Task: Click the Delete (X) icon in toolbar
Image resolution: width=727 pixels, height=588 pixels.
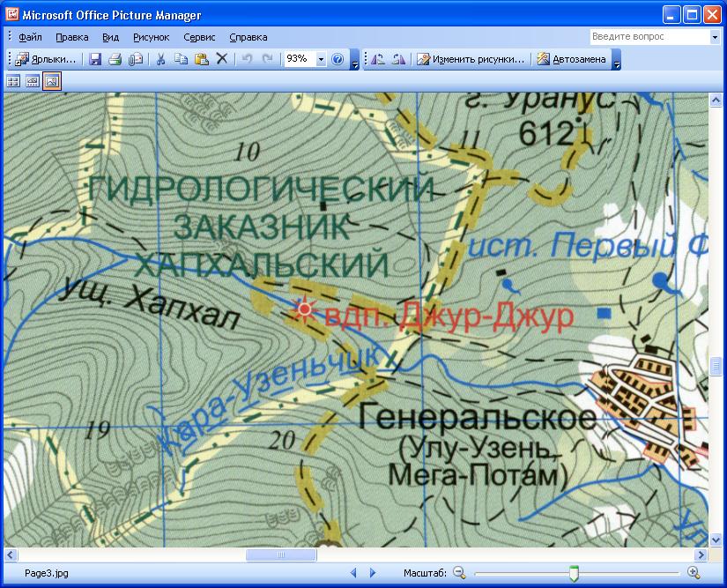Action: pyautogui.click(x=222, y=59)
